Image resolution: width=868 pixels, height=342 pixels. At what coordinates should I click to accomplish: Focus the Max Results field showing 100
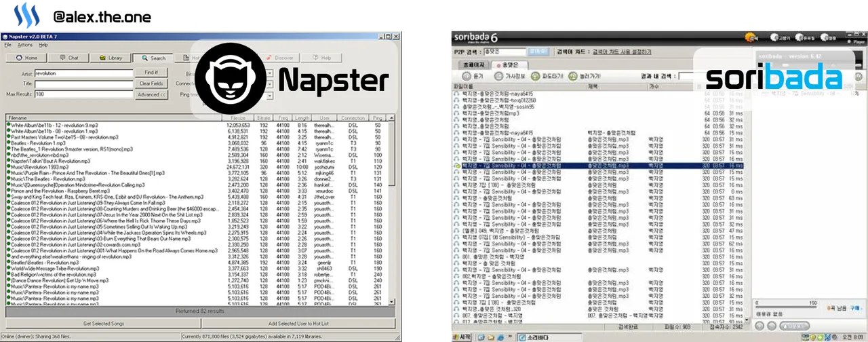83,94
